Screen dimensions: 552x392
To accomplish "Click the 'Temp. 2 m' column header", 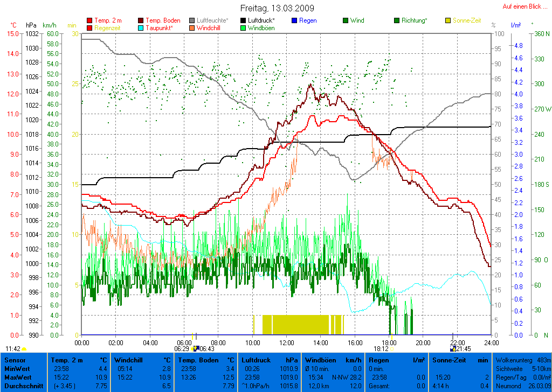I will tap(79, 360).
